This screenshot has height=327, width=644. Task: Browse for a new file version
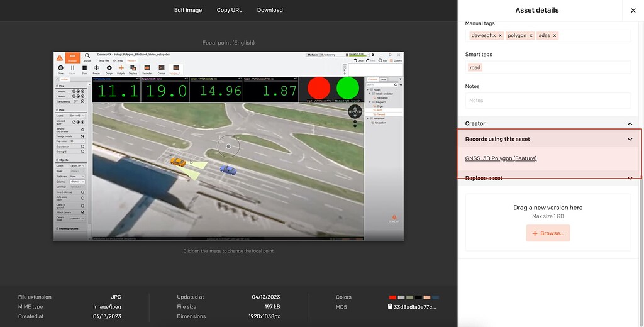548,233
